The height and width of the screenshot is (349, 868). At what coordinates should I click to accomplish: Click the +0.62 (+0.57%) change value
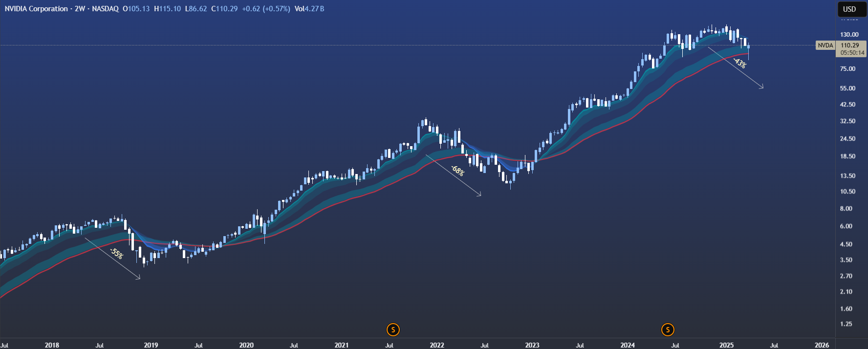pyautogui.click(x=266, y=9)
